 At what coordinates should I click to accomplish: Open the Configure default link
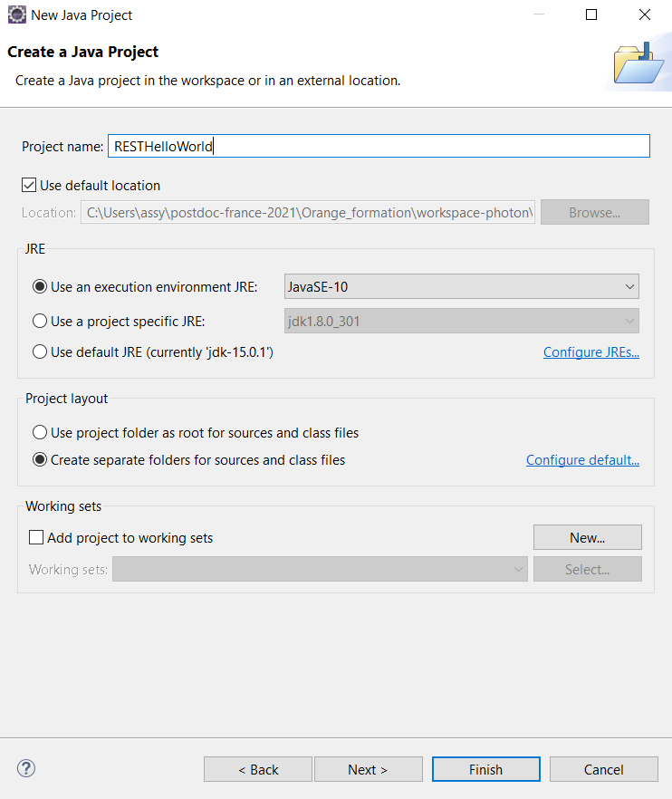582,460
